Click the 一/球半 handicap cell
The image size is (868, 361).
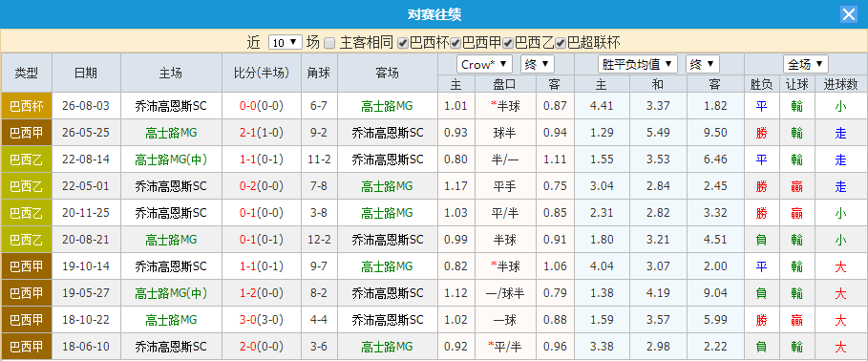[504, 293]
